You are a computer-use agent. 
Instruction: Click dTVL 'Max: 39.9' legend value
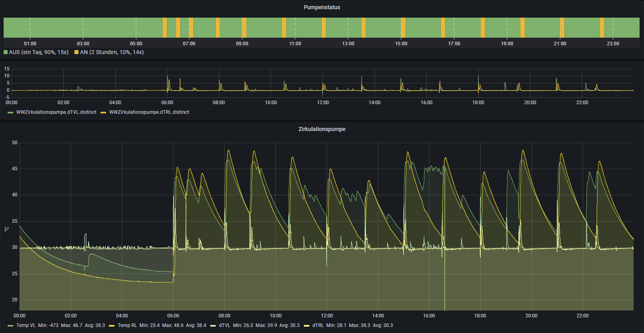266,325
